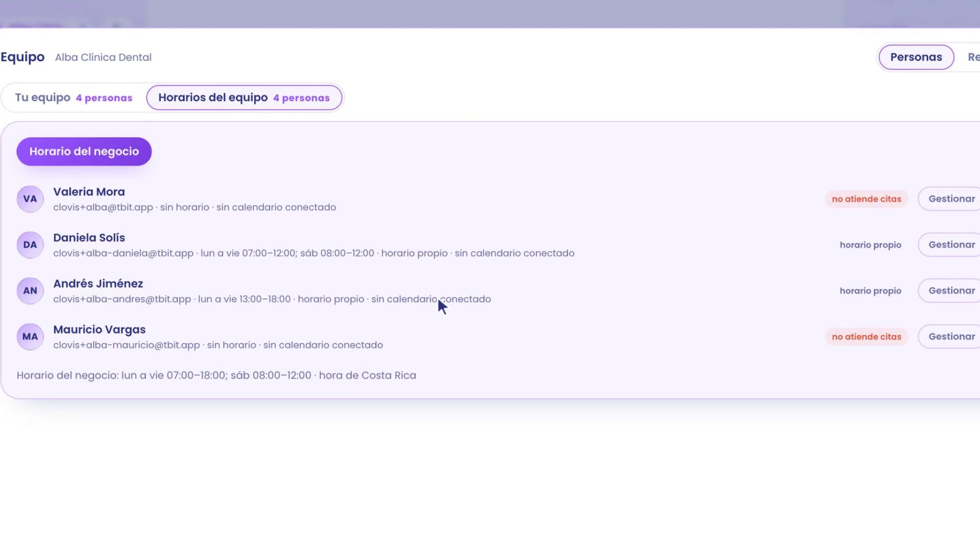Image resolution: width=980 pixels, height=551 pixels.
Task: Click the AN avatar icon
Action: tap(30, 291)
